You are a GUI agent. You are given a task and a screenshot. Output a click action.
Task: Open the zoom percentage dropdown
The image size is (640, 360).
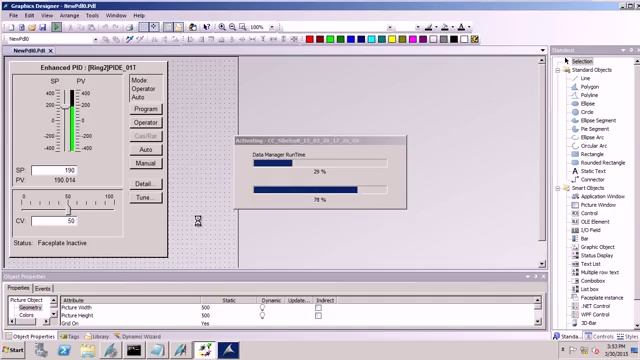[272, 27]
